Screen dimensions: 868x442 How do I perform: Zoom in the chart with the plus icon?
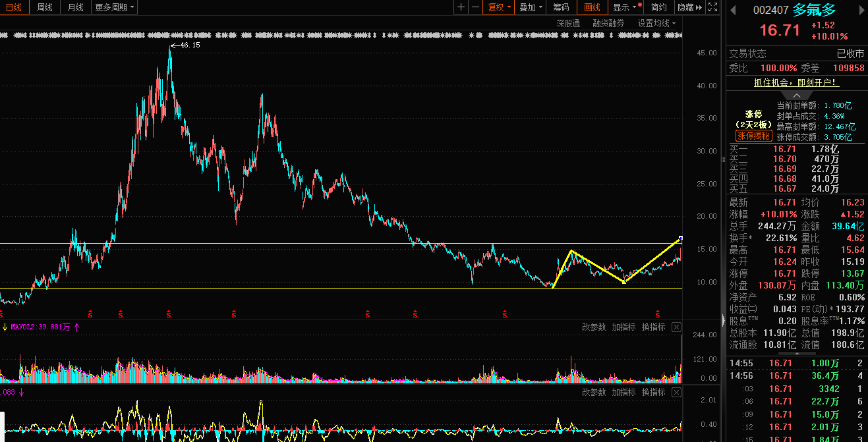pyautogui.click(x=461, y=7)
